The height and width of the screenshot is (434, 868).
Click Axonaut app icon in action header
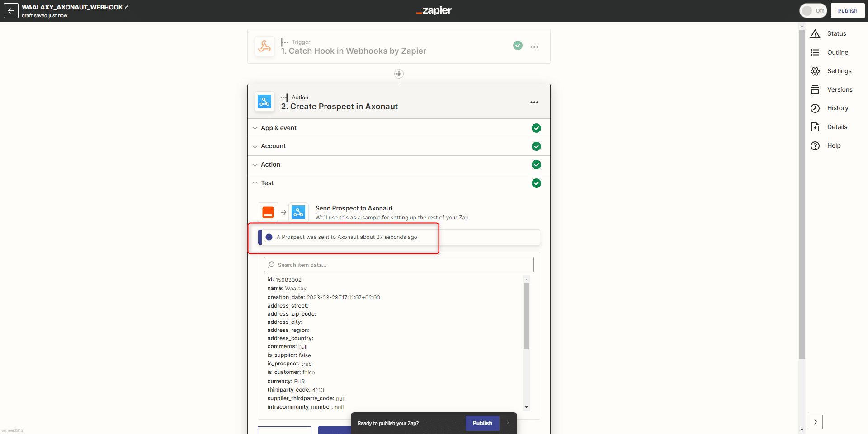point(264,102)
